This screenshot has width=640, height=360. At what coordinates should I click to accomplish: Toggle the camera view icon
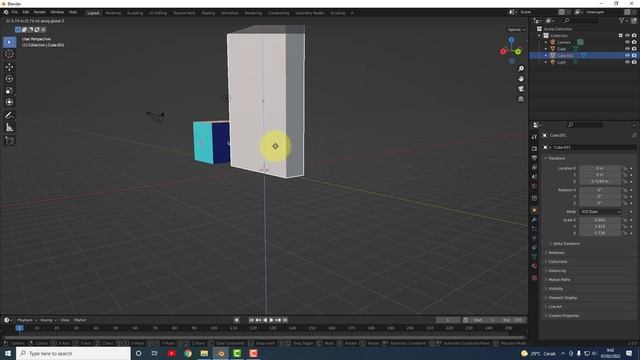tap(521, 89)
